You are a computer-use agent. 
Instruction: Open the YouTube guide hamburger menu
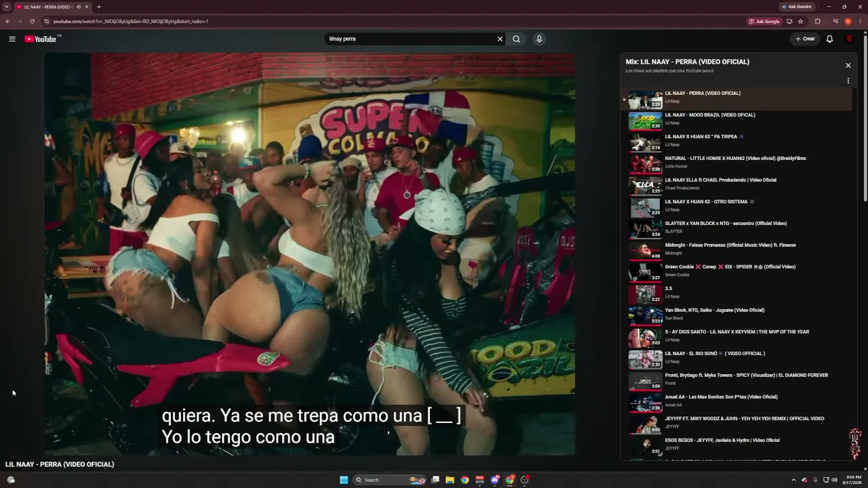tap(12, 39)
